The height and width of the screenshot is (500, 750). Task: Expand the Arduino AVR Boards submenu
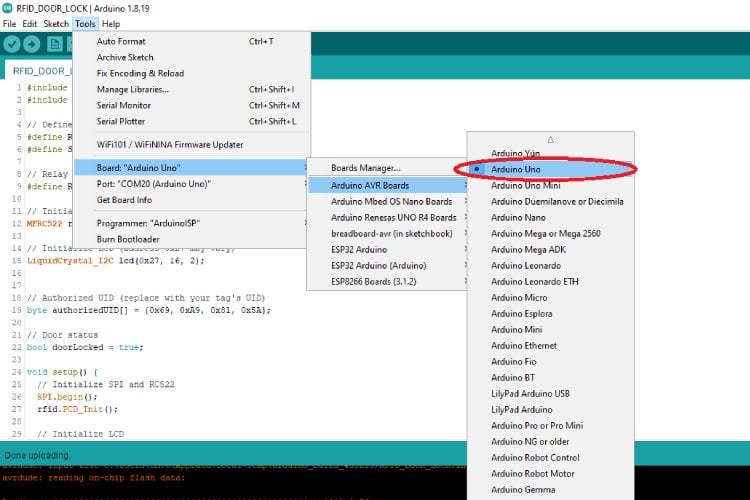pos(388,186)
